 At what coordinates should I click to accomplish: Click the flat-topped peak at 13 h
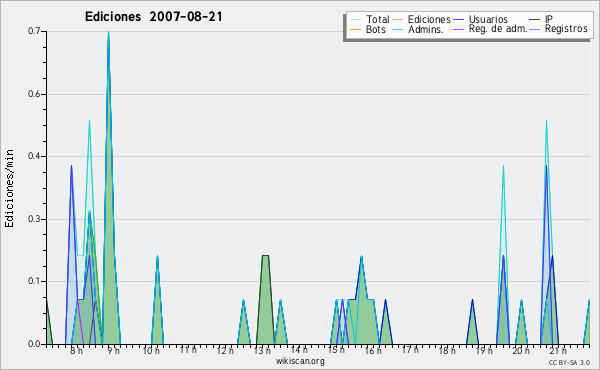(265, 256)
